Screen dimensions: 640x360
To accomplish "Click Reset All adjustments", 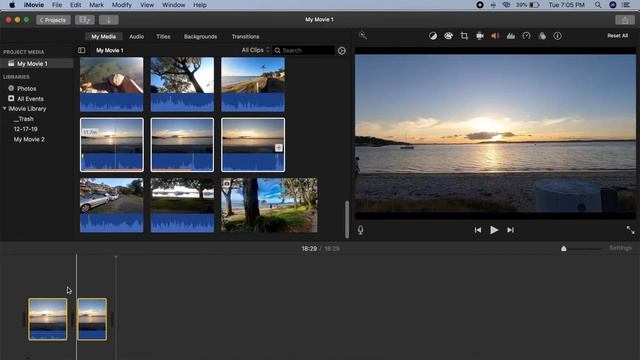I will [618, 36].
